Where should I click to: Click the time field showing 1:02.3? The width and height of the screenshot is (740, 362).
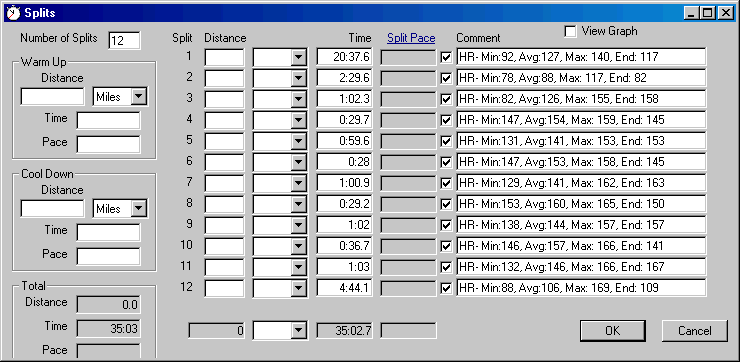345,99
